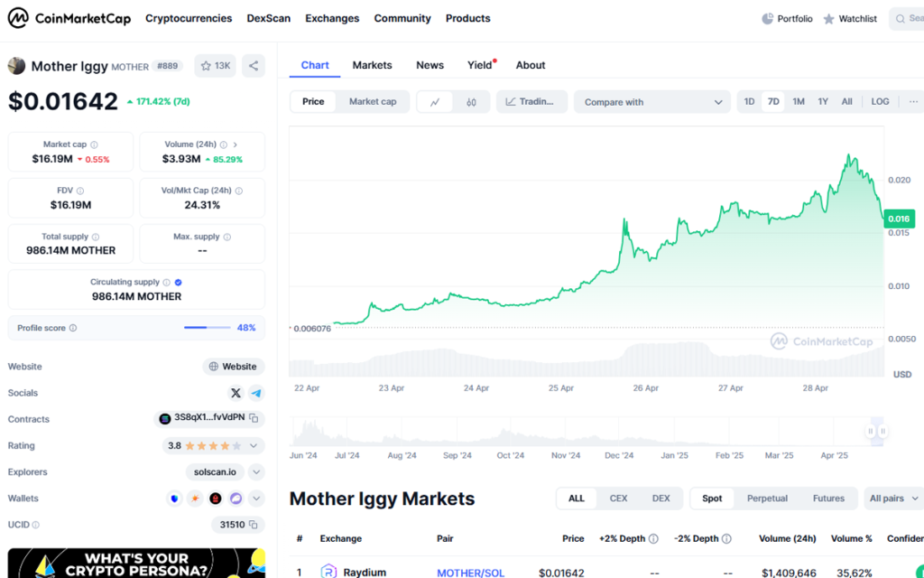Set chart range to 1D

click(x=749, y=101)
